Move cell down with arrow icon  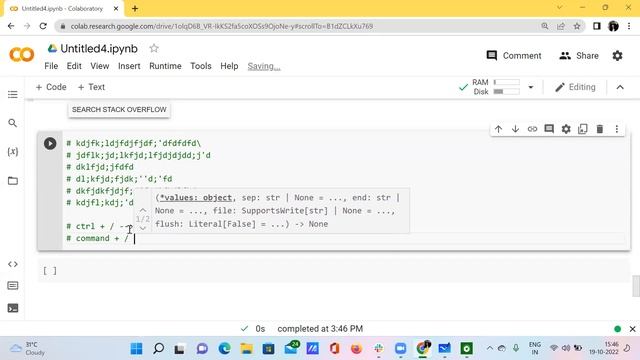[x=515, y=129]
